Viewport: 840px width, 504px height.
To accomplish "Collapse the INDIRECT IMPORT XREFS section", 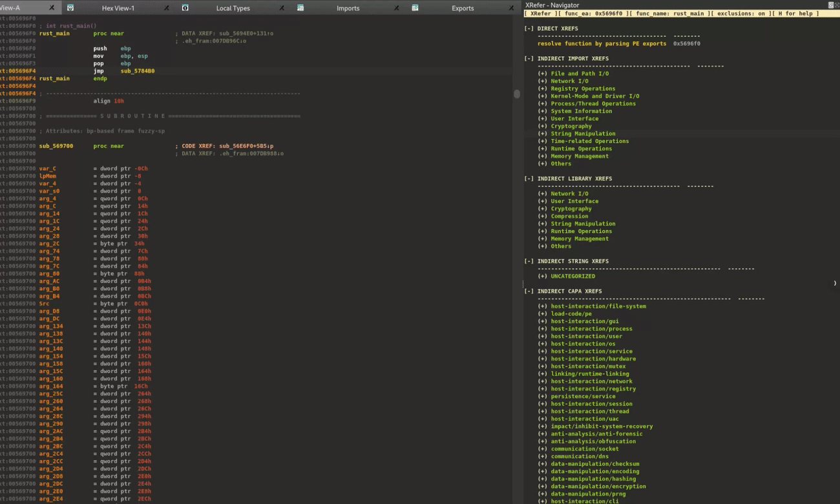I will pyautogui.click(x=529, y=59).
